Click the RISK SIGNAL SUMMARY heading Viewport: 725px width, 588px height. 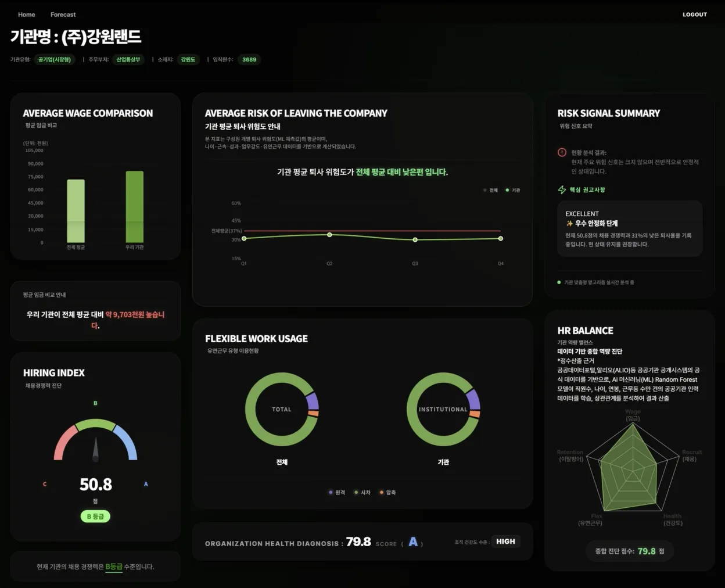(609, 113)
